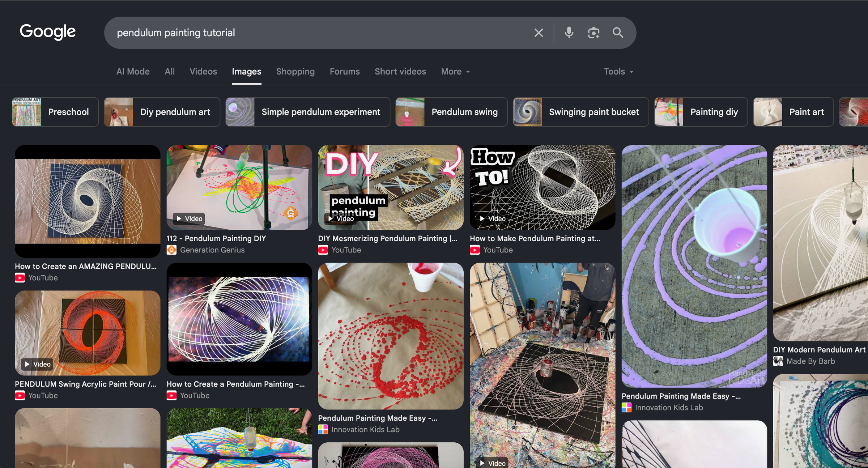Open the orange swirl pendulum pour thumbnail

tap(88, 333)
